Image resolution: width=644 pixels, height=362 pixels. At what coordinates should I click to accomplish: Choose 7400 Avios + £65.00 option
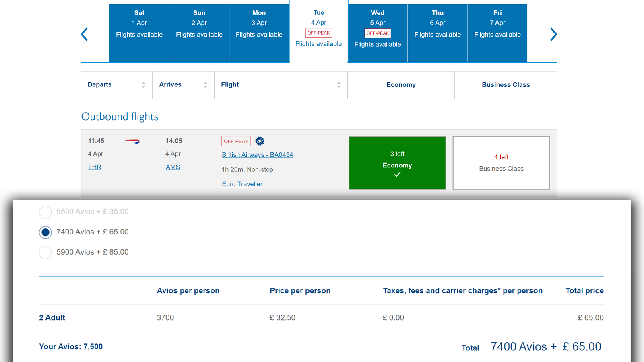45,232
